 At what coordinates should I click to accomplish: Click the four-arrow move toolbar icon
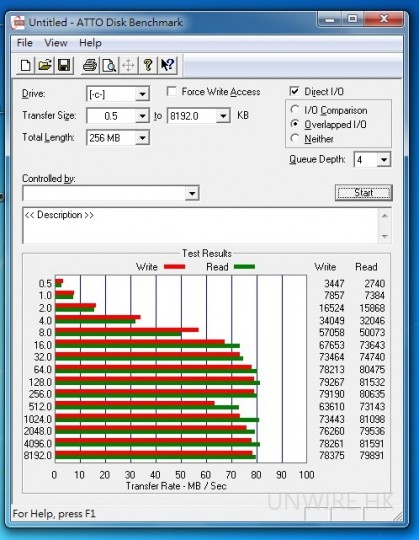pyautogui.click(x=128, y=65)
